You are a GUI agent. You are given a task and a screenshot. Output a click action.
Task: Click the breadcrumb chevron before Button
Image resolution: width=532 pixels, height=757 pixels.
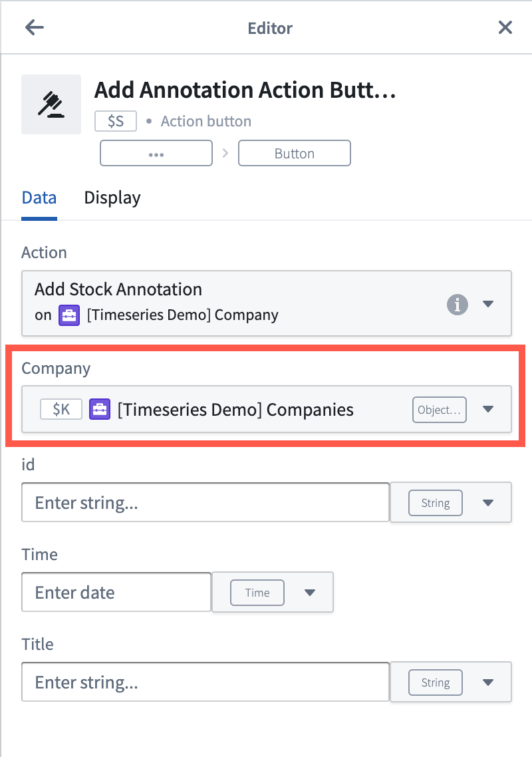[225, 153]
